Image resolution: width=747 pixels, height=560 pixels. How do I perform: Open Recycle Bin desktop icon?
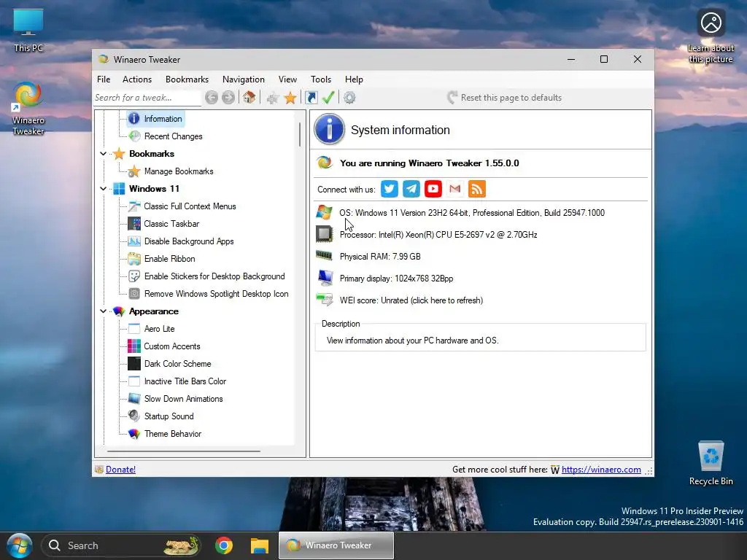711,463
